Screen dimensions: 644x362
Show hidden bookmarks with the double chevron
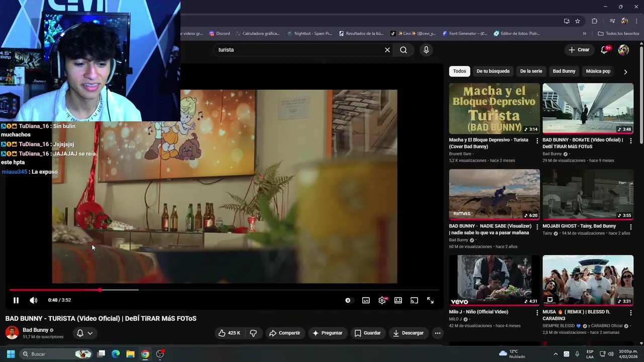[x=584, y=34]
